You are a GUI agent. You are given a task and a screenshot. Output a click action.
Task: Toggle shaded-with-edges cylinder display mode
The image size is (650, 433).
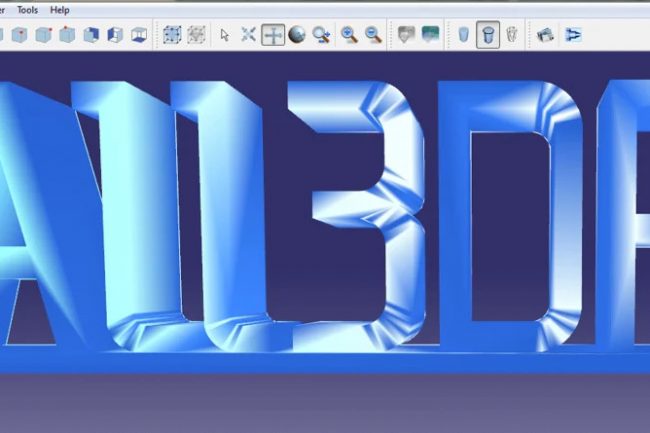488,35
